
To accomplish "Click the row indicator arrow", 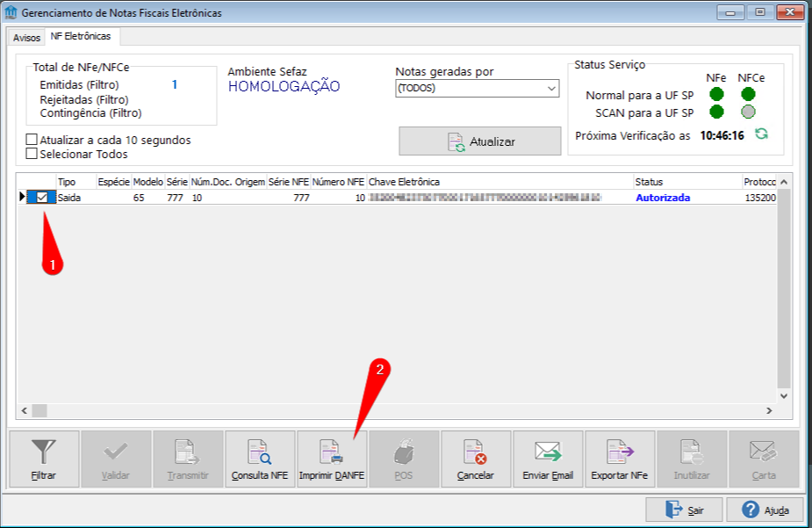I will pos(22,197).
